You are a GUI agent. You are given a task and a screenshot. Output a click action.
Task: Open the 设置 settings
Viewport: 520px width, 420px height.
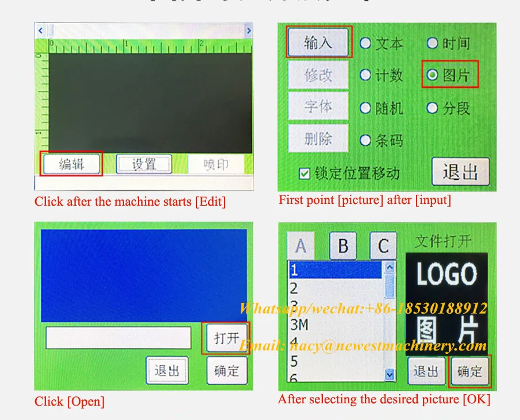click(x=144, y=164)
